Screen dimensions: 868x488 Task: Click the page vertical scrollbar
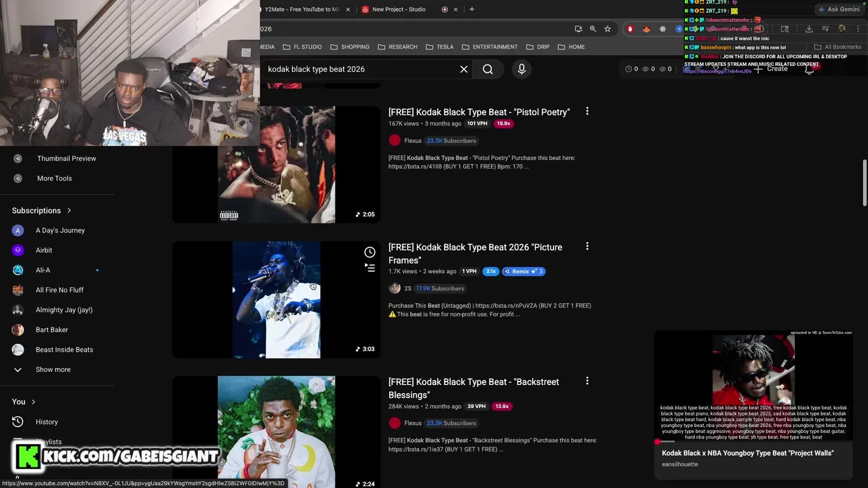[x=865, y=183]
